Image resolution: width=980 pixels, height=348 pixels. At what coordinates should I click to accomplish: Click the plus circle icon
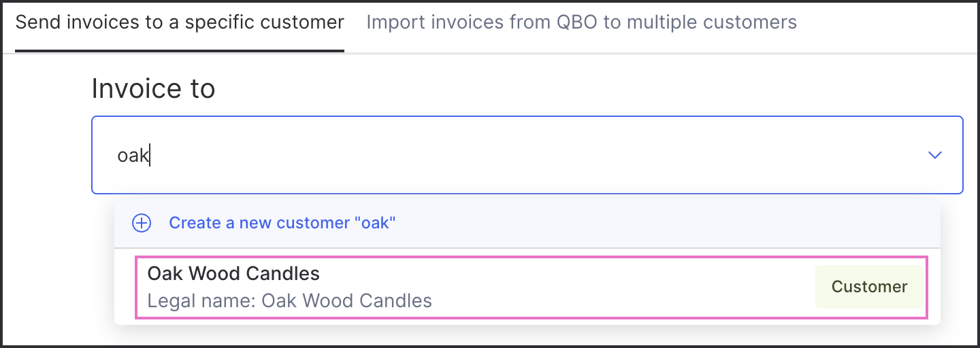click(x=142, y=223)
